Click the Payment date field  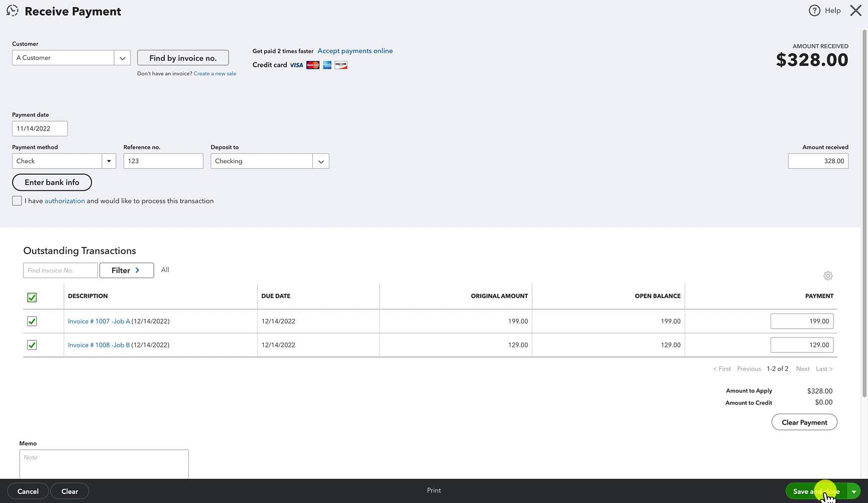click(40, 129)
